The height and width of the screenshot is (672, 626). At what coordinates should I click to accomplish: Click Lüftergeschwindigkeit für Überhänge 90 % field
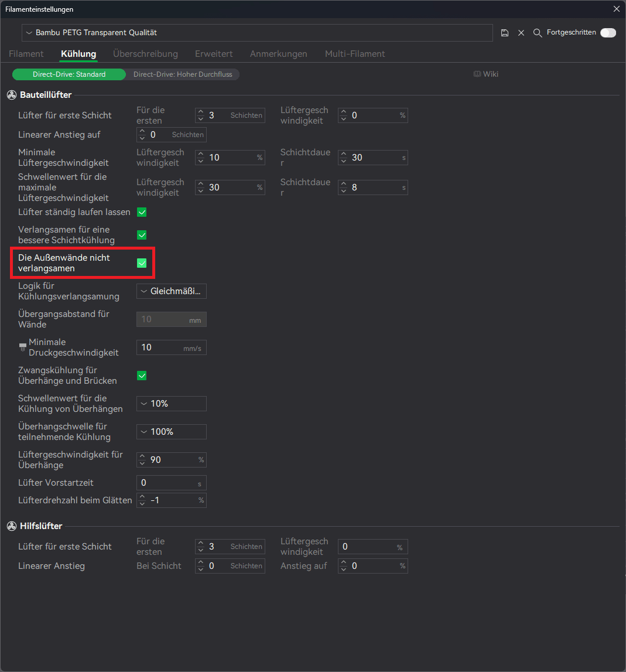[x=172, y=460]
